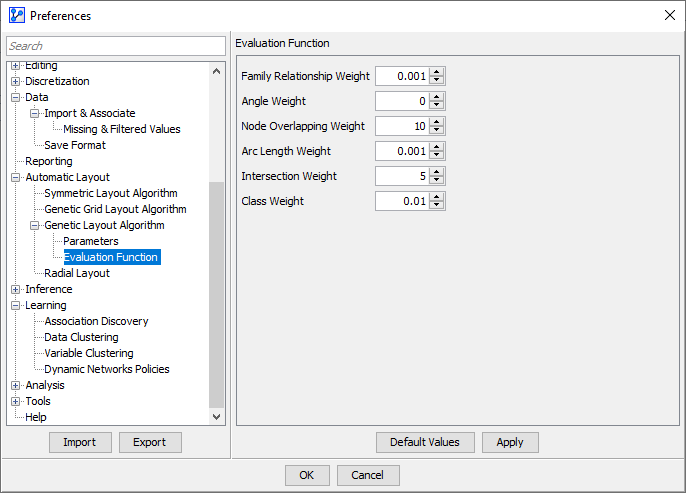Click into the Search field
Viewport: 686px width, 493px height.
click(x=116, y=46)
